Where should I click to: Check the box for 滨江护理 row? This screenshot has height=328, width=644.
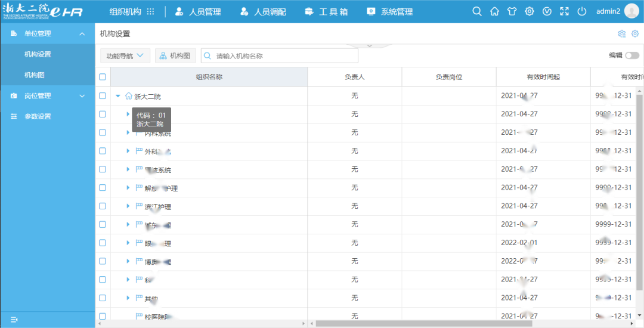(x=103, y=206)
